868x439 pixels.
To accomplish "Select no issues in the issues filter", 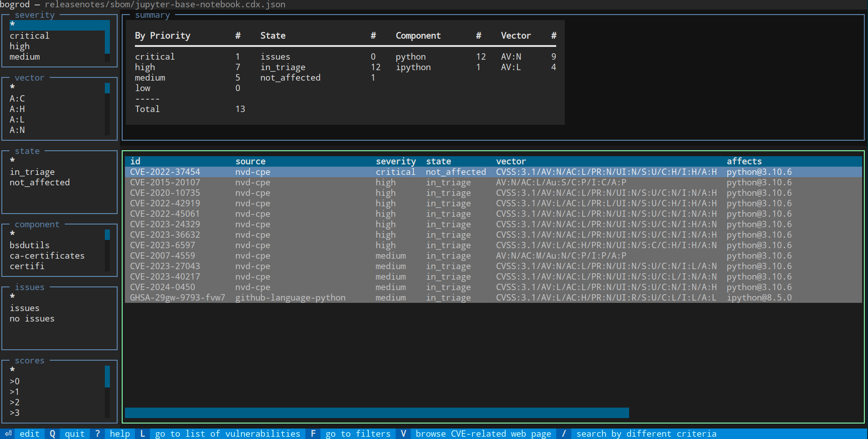I will click(32, 318).
